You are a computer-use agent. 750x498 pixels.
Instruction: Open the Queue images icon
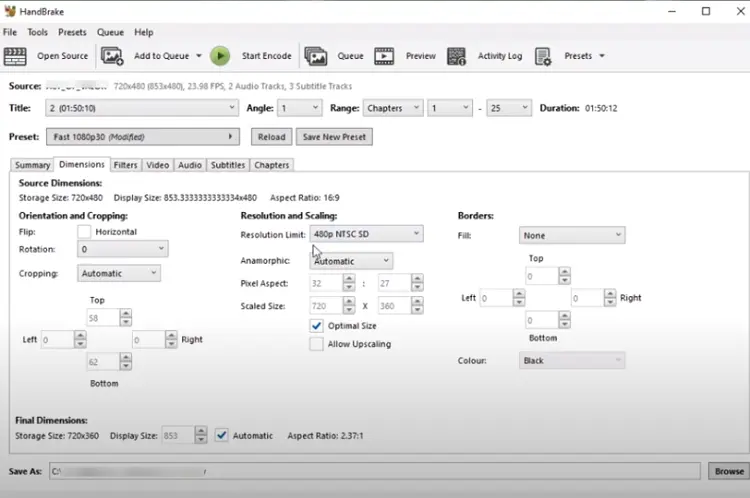(316, 56)
